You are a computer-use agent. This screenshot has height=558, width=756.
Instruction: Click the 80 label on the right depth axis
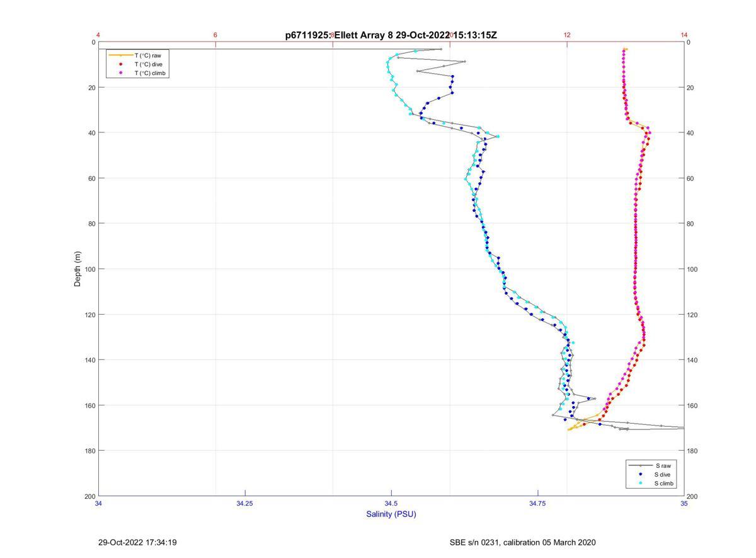click(690, 224)
